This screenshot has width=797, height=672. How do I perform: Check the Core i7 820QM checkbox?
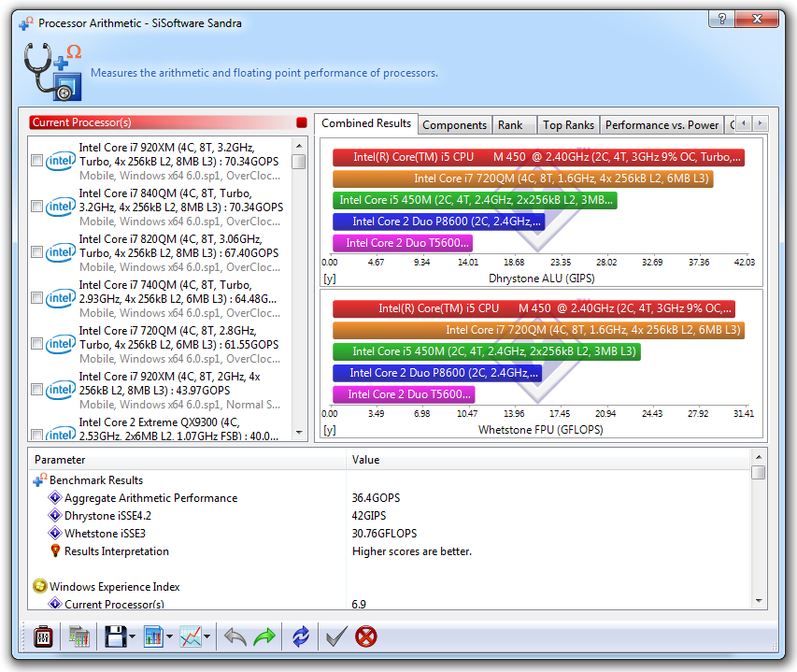tap(36, 252)
